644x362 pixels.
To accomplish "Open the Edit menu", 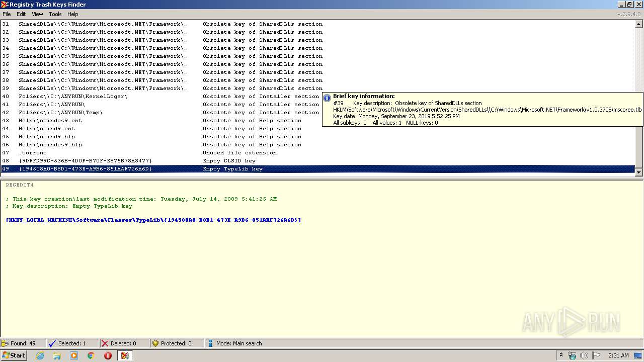I will pos(21,14).
